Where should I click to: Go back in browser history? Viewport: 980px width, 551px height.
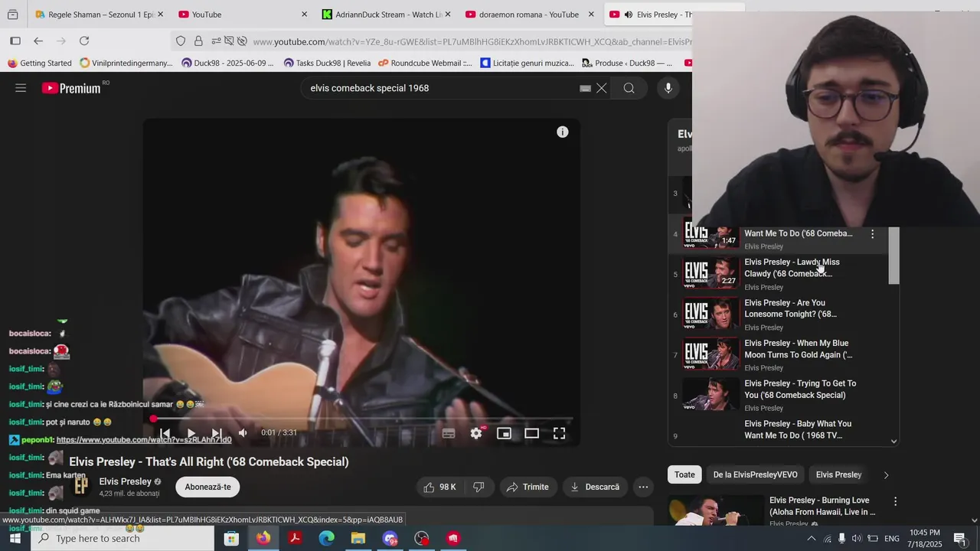pos(38,41)
